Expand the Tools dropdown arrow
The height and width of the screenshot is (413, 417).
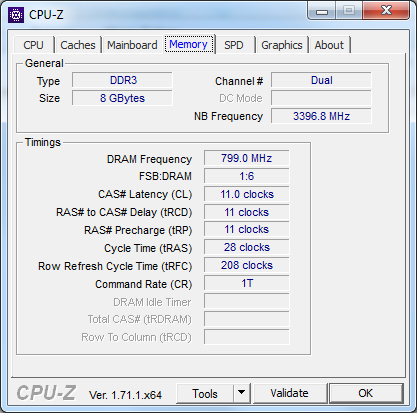pos(242,394)
